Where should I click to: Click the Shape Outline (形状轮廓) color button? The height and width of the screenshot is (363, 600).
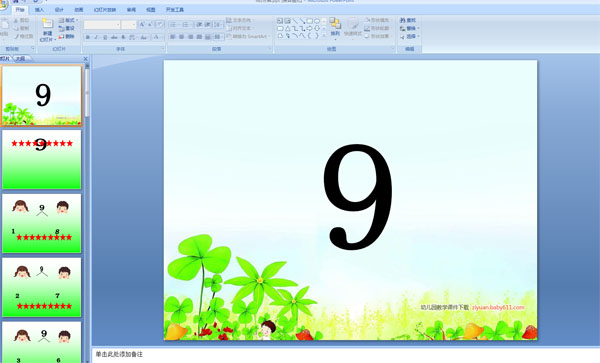pos(378,28)
